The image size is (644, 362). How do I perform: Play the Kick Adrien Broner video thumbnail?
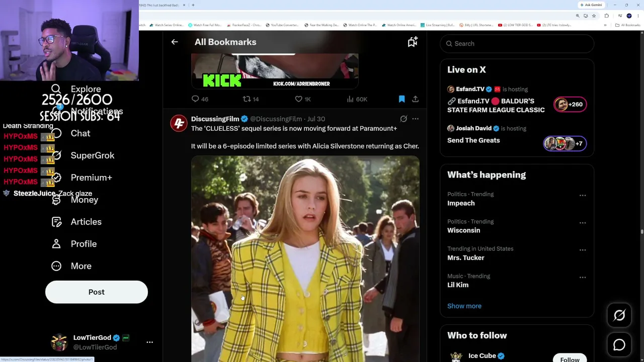275,71
